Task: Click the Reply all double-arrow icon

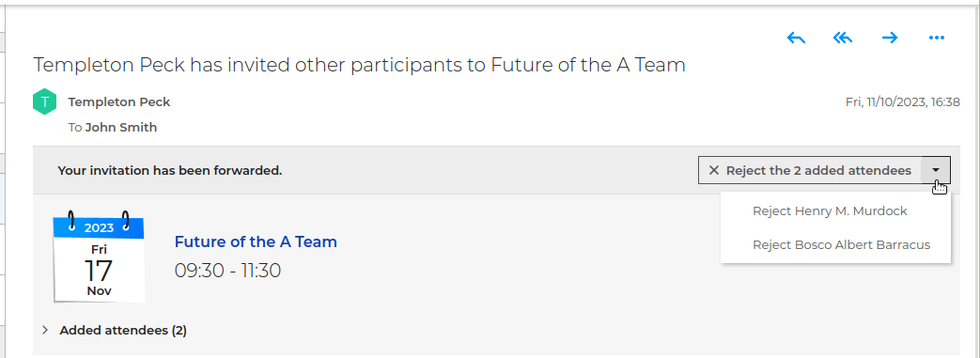Action: coord(843,39)
